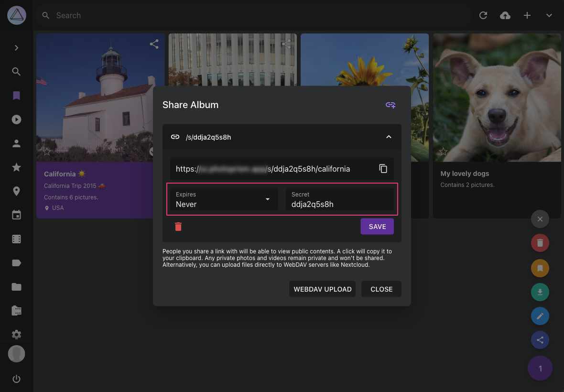Open People from sidebar
Viewport: 564px width, 392px height.
pyautogui.click(x=16, y=143)
